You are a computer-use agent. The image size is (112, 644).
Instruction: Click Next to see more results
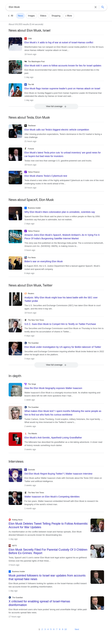pyautogui.click(x=77, y=627)
